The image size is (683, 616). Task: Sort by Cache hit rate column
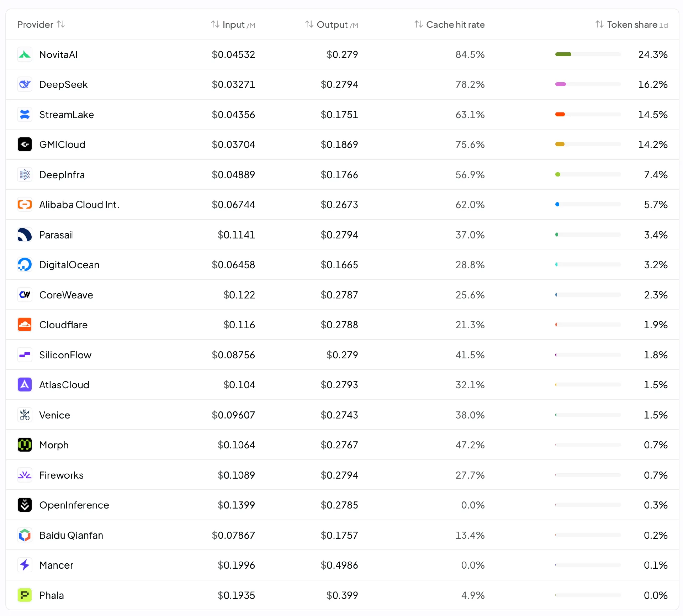point(449,25)
